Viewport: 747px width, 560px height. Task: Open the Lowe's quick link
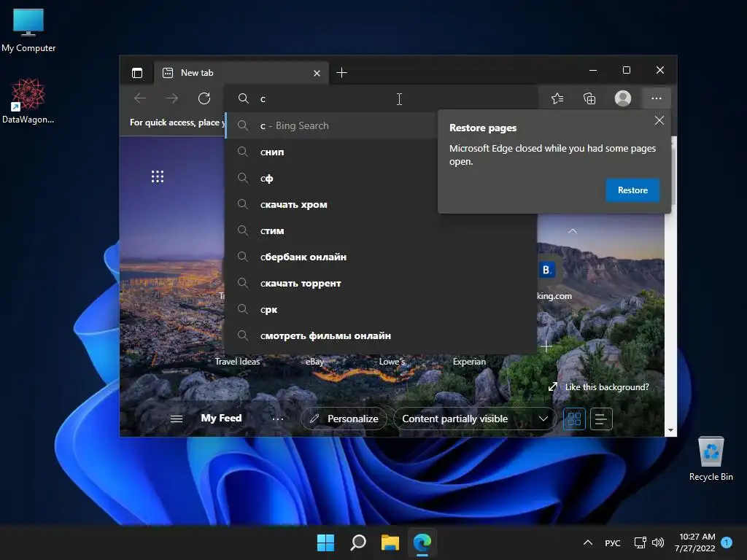pos(392,362)
